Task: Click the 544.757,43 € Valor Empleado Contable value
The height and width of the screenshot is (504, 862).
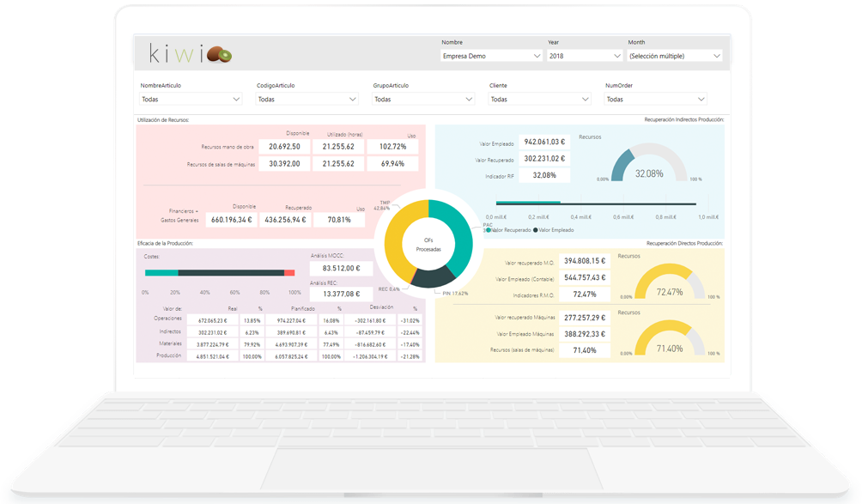Action: tap(585, 277)
